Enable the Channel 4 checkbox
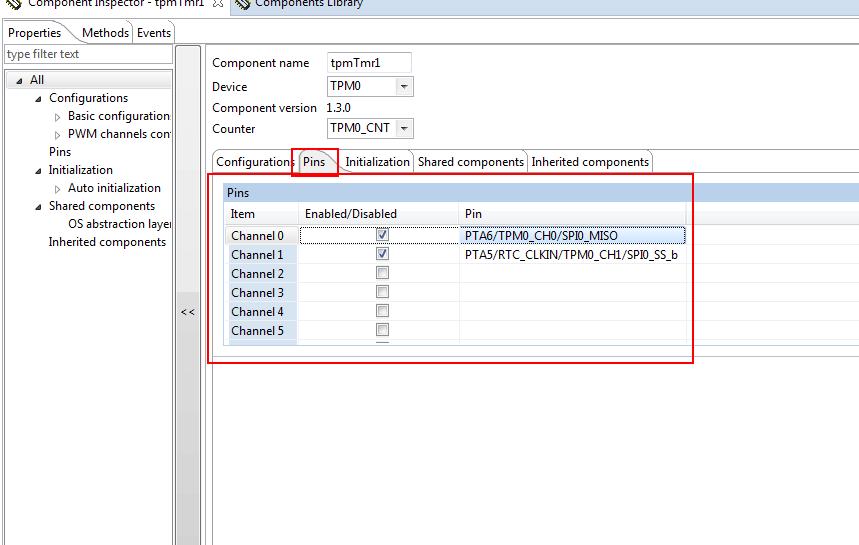859x545 pixels. [382, 311]
